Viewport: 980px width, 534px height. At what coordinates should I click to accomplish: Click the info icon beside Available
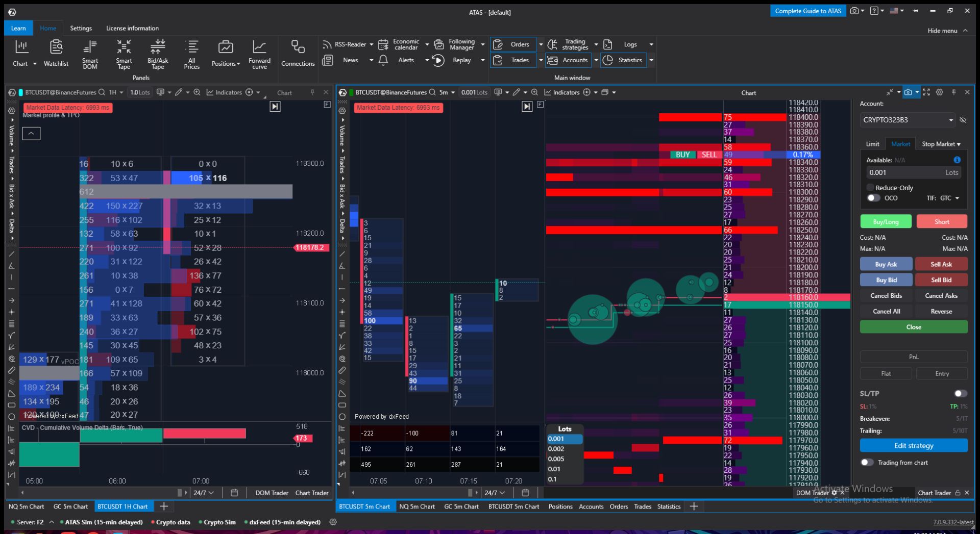point(957,160)
